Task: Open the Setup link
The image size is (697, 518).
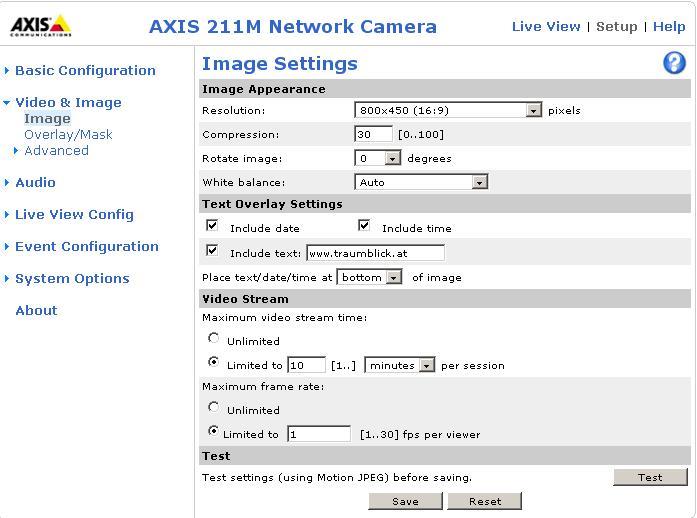Action: 617,26
